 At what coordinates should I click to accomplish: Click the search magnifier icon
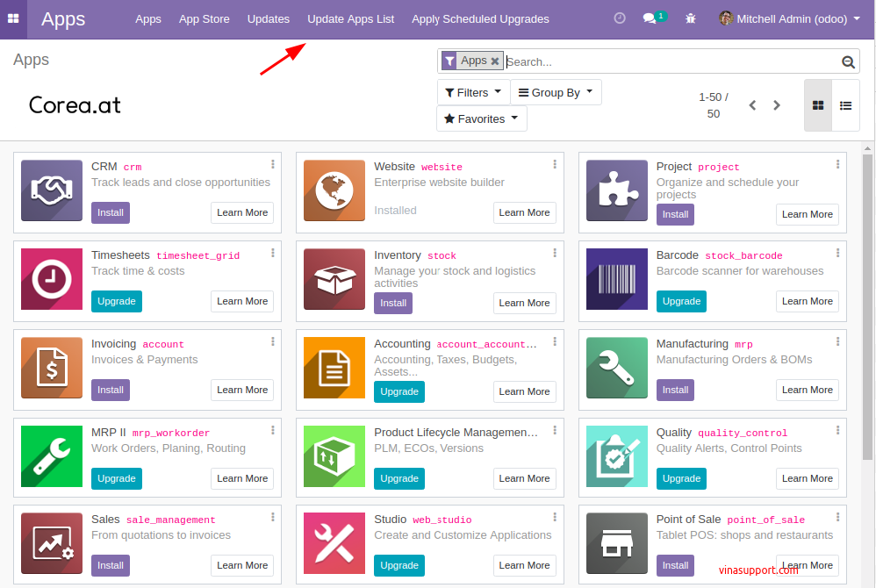click(848, 62)
